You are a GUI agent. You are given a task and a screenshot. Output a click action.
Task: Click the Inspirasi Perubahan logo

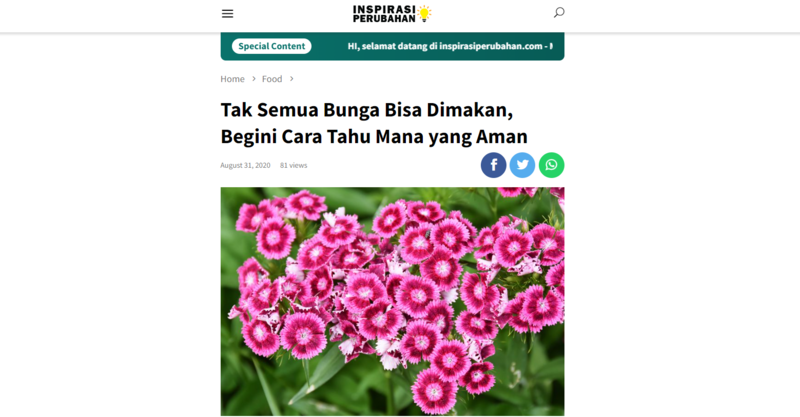pos(392,14)
